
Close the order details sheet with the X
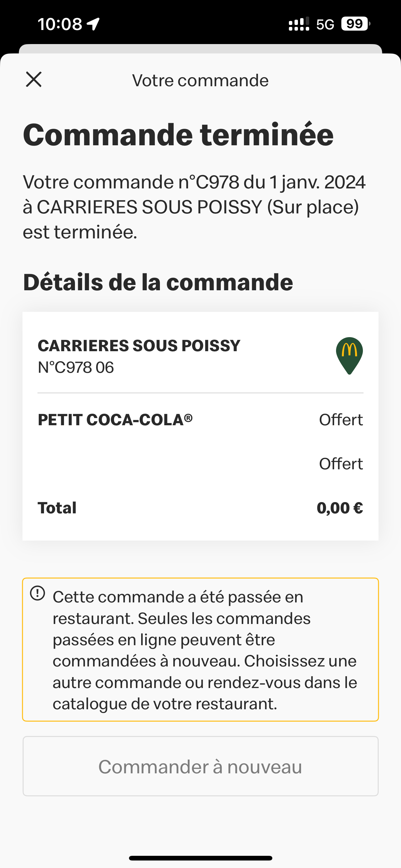tap(34, 80)
